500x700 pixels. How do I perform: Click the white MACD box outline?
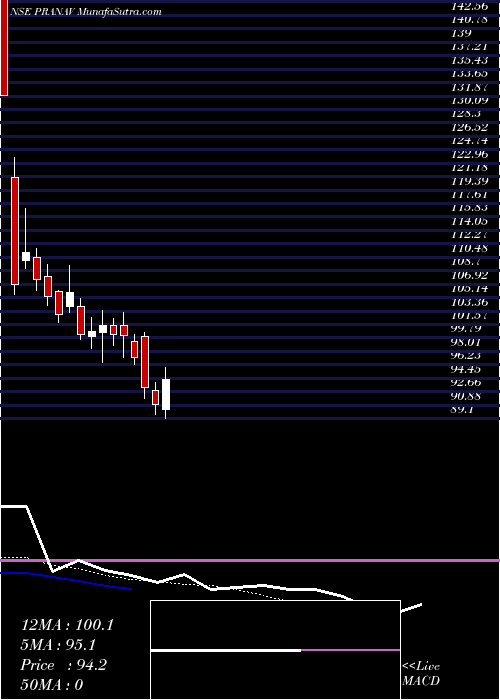(x=275, y=650)
